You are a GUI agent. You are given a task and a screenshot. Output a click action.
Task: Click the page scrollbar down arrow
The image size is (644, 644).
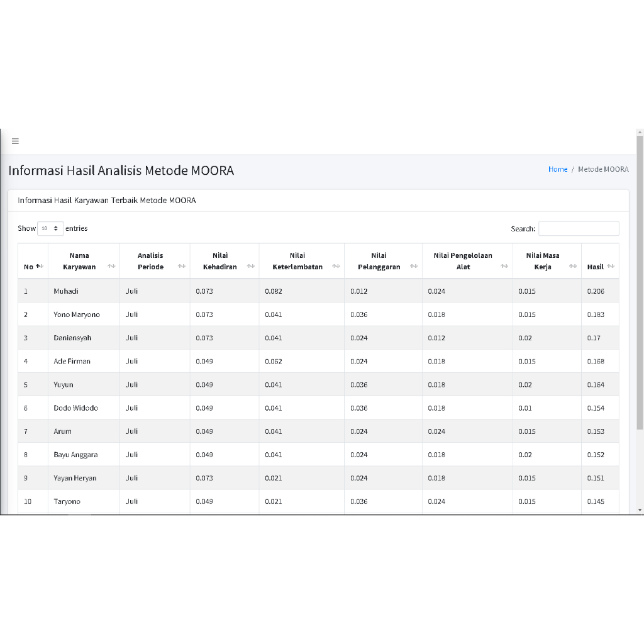(640, 509)
